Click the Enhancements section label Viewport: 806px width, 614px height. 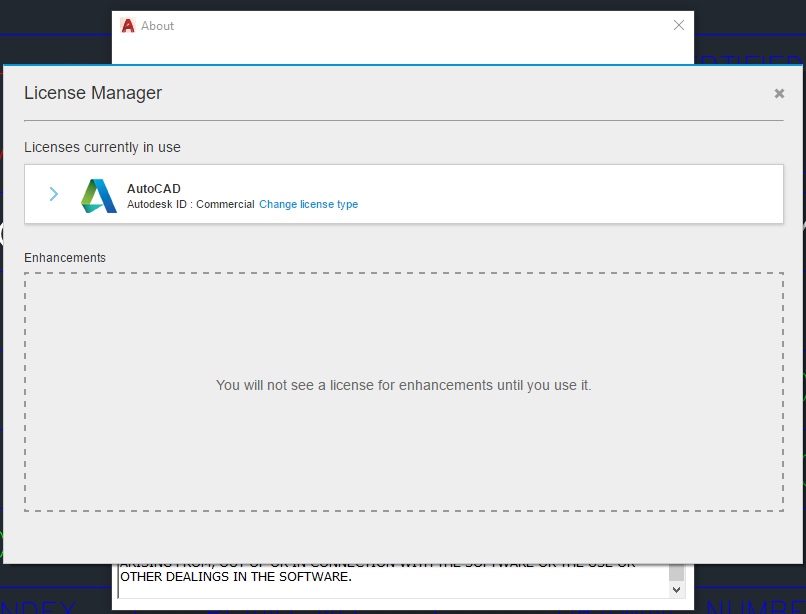(x=65, y=258)
